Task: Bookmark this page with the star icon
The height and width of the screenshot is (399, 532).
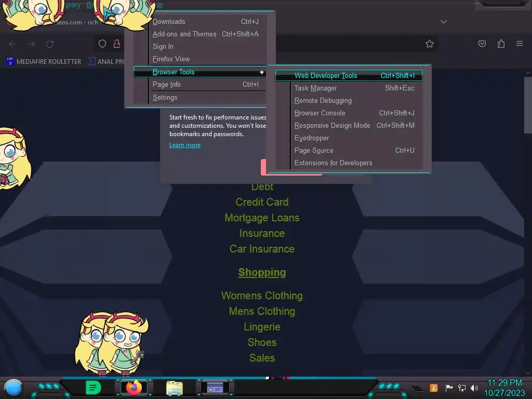Action: pyautogui.click(x=430, y=44)
